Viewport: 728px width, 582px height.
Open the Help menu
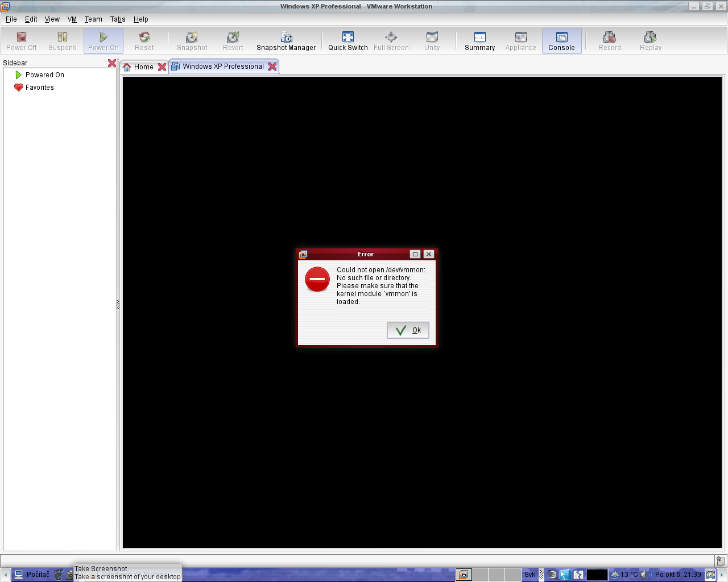click(x=141, y=19)
